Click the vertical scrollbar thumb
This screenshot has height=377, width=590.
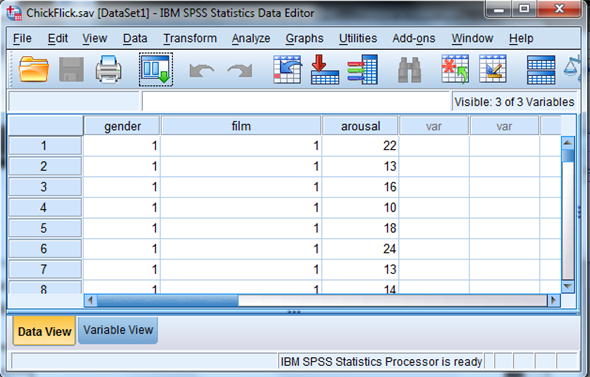568,156
